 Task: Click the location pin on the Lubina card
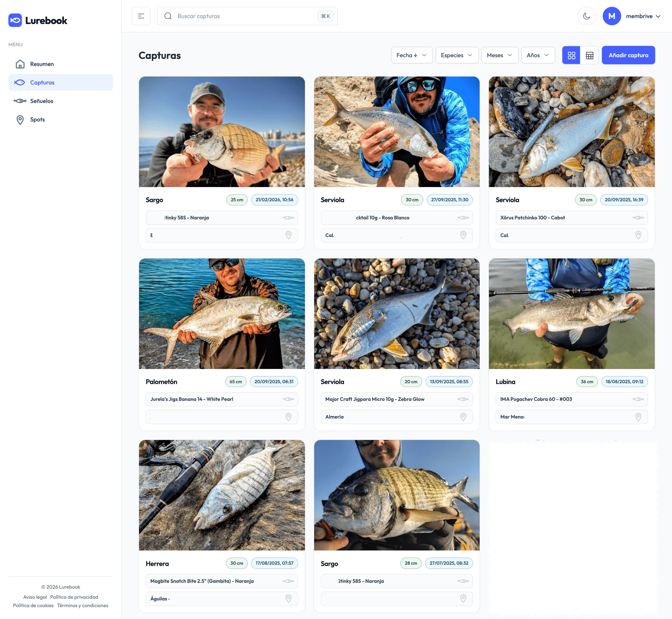(638, 417)
